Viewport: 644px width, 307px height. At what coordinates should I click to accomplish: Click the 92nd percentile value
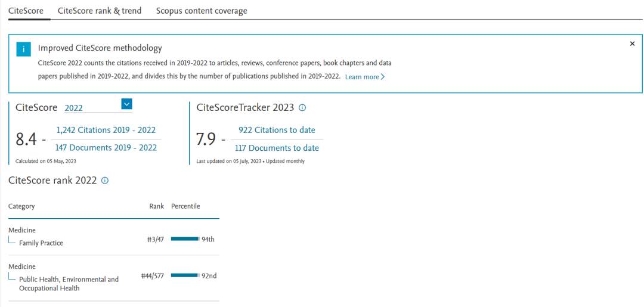[209, 276]
